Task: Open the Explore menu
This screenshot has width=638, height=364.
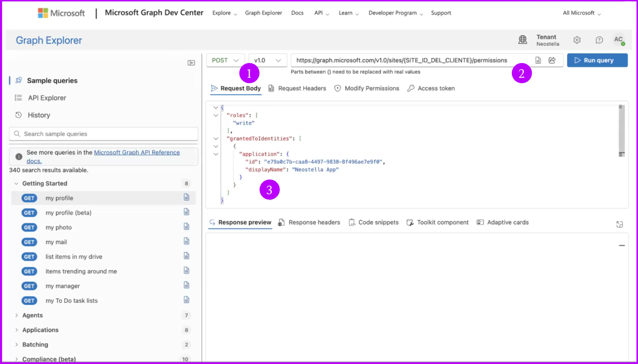Action: click(x=225, y=13)
